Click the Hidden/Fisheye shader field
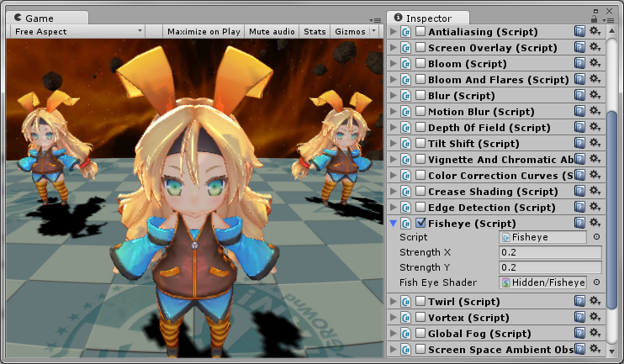This screenshot has width=624, height=364. 542,282
